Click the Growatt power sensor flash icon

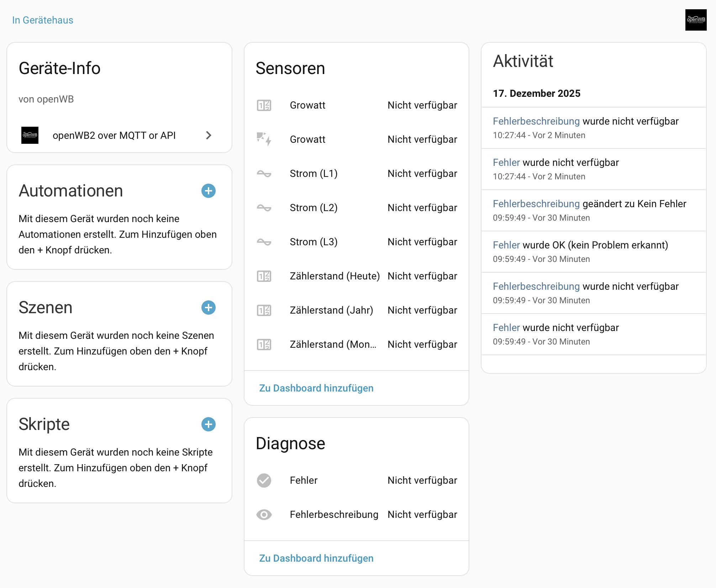pyautogui.click(x=264, y=139)
